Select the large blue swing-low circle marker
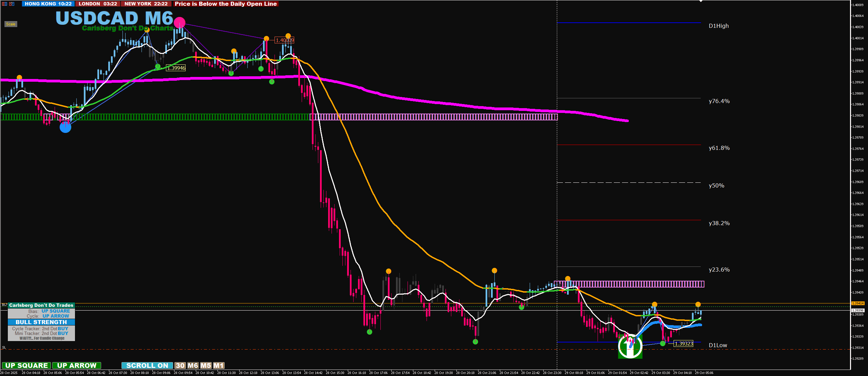The height and width of the screenshot is (376, 868). click(x=65, y=127)
